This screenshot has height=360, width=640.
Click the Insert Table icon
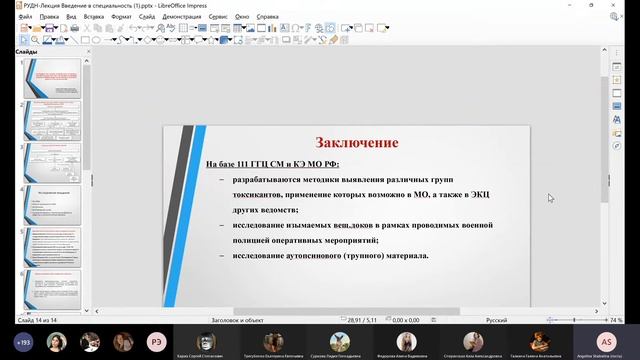point(237,28)
